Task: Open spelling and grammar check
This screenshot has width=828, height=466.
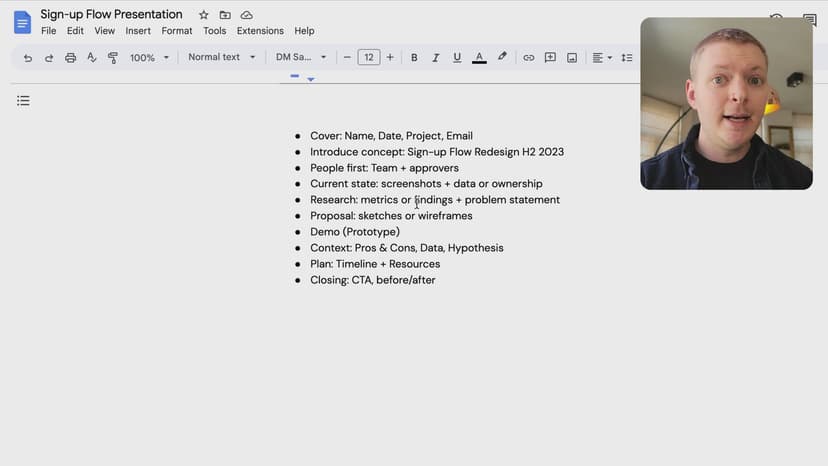Action: pos(91,58)
